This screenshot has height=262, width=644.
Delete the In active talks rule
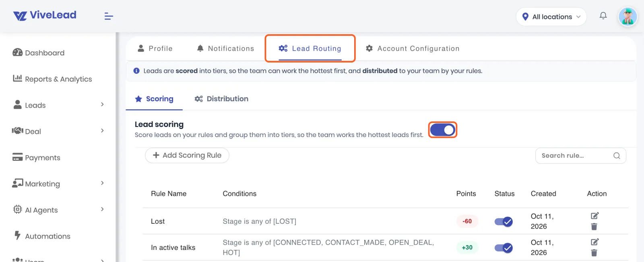click(594, 253)
